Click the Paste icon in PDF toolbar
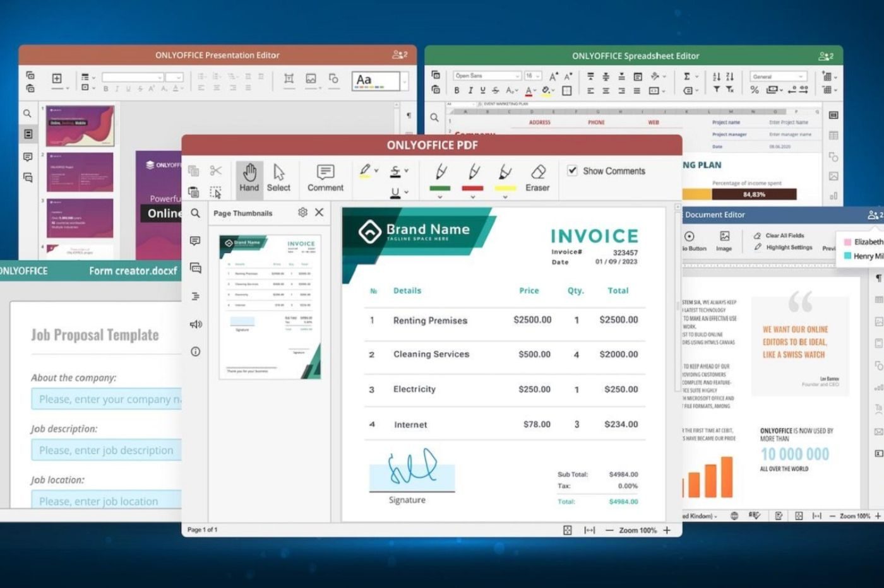 click(x=194, y=192)
